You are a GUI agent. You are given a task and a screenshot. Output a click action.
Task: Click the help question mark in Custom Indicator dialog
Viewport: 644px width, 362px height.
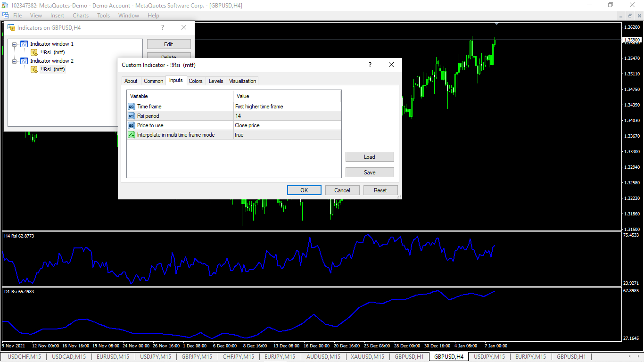[x=370, y=65]
